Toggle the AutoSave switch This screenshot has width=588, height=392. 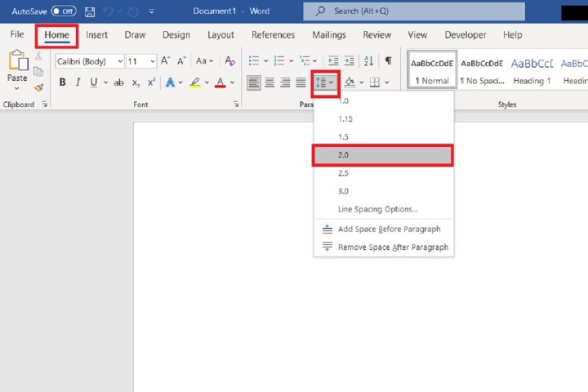point(64,11)
